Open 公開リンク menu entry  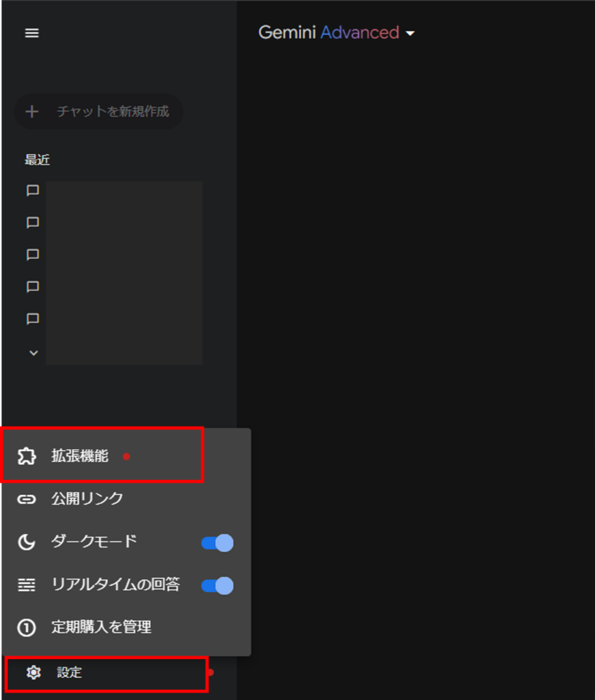[x=126, y=498]
